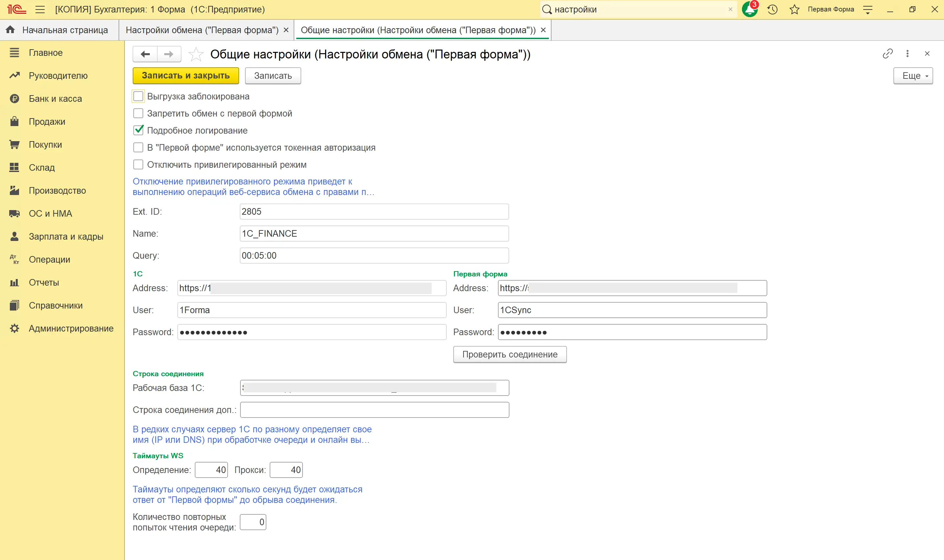Click Записать button
The width and height of the screenshot is (944, 560).
tap(273, 76)
